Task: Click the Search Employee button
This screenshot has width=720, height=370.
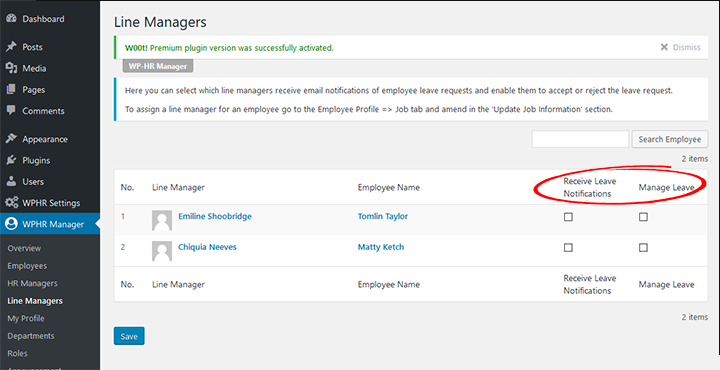Action: (x=669, y=139)
